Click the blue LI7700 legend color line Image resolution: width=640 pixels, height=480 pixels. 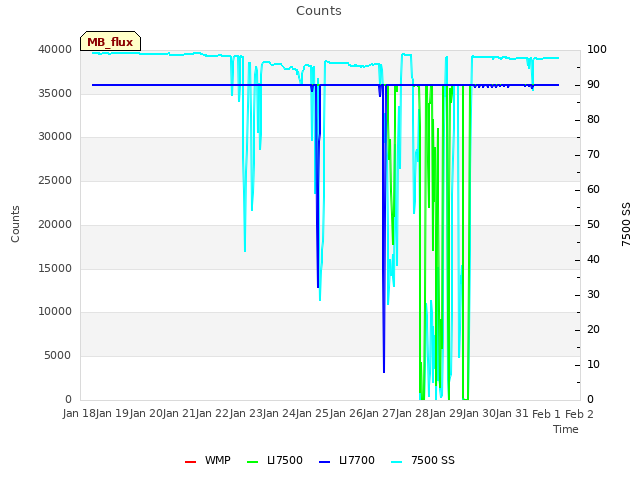(x=324, y=462)
